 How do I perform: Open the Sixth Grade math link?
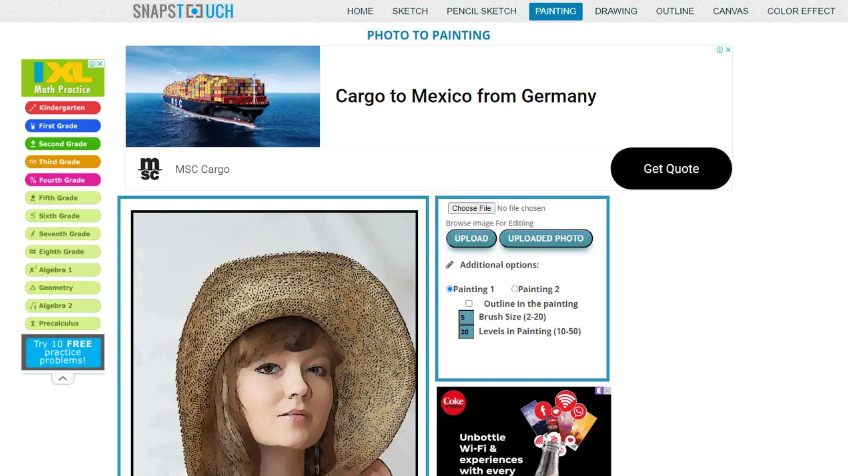(63, 216)
